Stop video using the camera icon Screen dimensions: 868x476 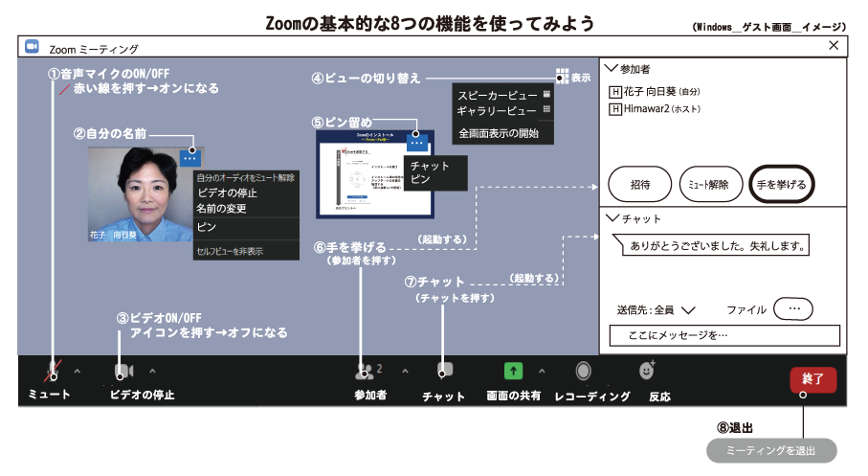click(122, 372)
